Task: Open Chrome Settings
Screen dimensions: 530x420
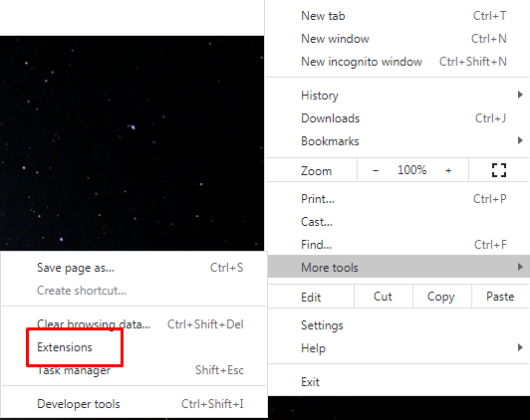Action: (397, 325)
